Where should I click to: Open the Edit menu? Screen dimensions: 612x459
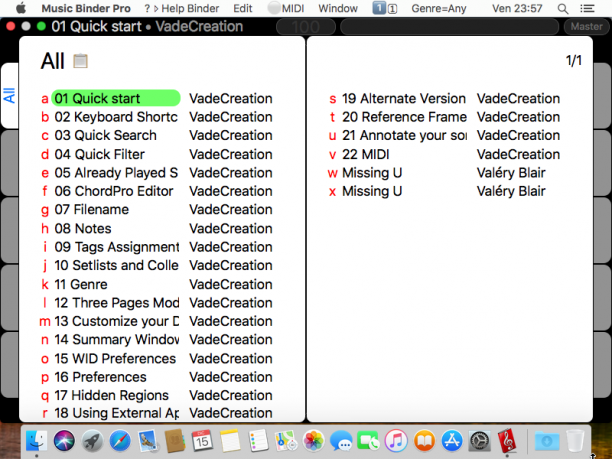(x=242, y=9)
